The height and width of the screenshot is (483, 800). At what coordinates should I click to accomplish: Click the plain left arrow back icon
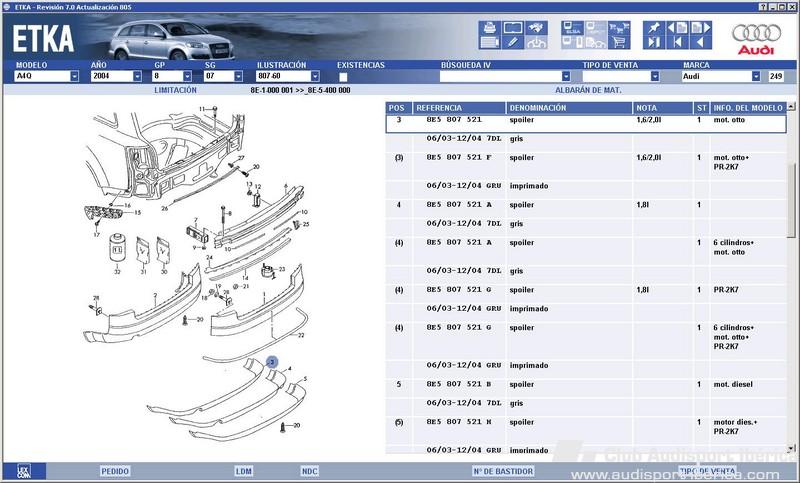[x=701, y=42]
